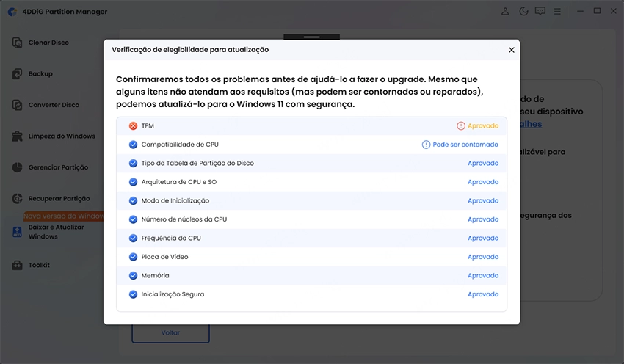Click the Pode ser contornado status

[x=465, y=145]
